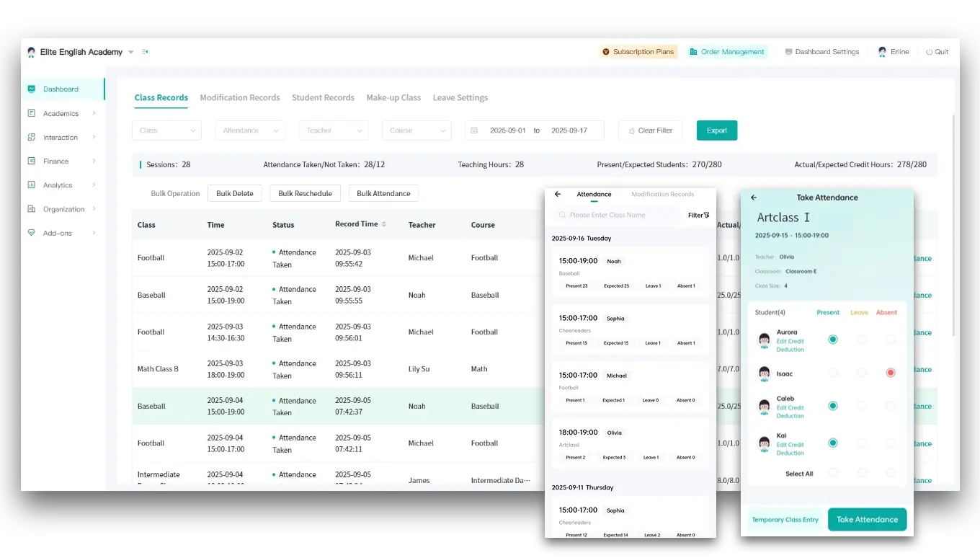This screenshot has height=558, width=980.
Task: Click the Export button
Action: coord(716,130)
